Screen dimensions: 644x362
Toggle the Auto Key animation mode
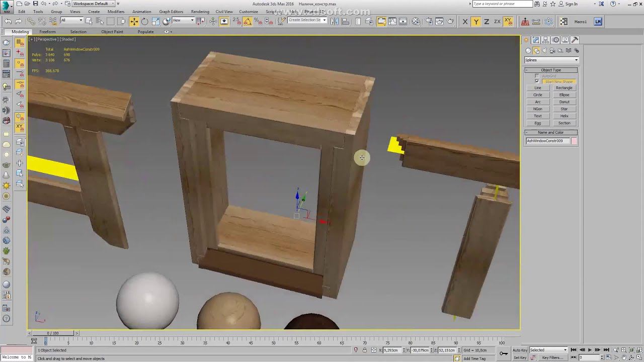520,350
